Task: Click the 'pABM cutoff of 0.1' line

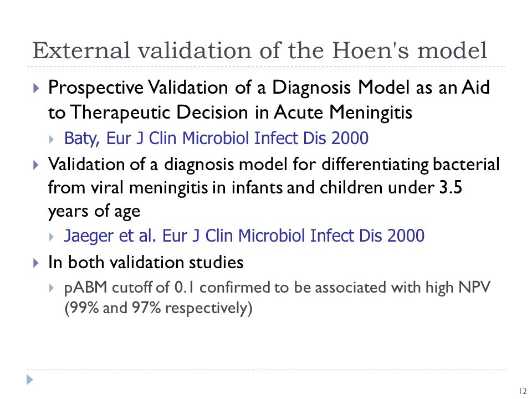Action: (277, 288)
